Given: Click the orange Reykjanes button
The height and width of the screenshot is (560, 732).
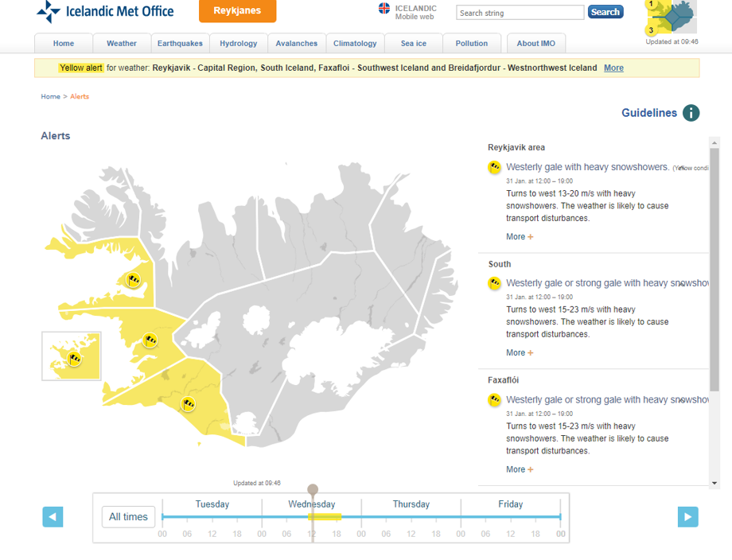Looking at the screenshot, I should (x=237, y=10).
